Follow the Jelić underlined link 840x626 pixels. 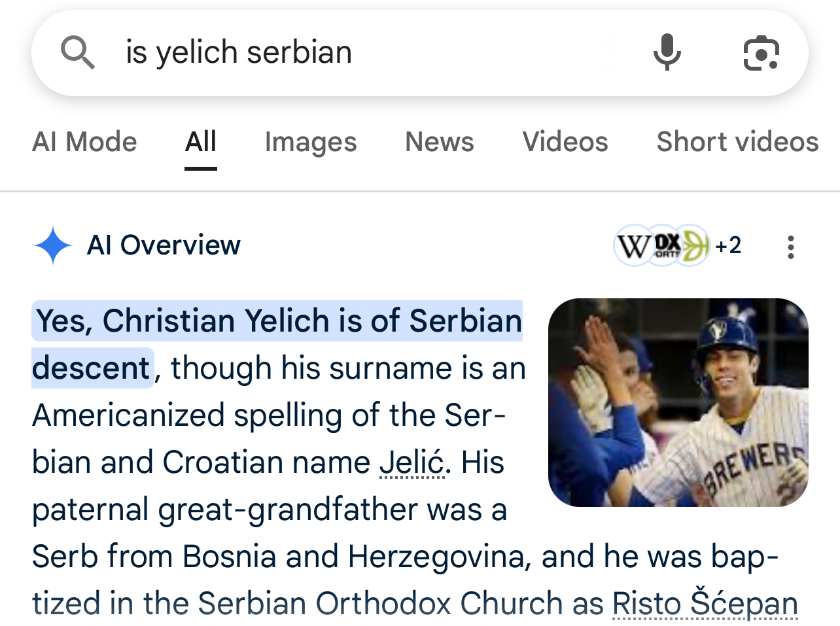(412, 462)
